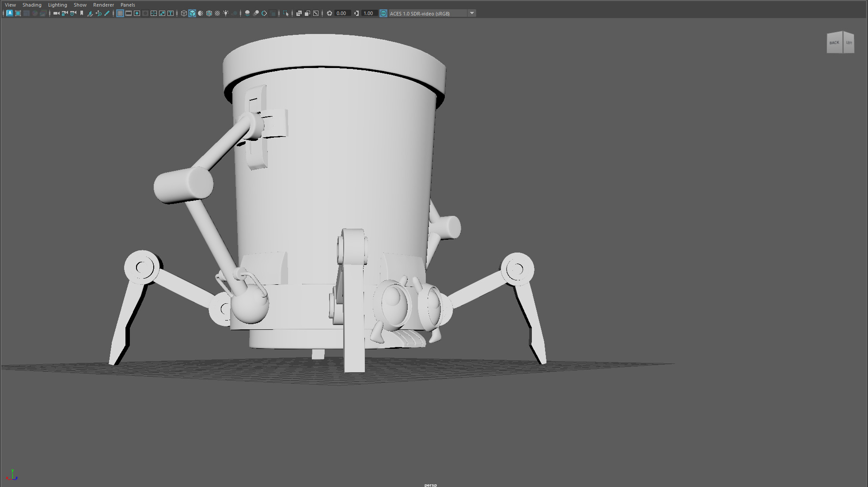Enable Wireframe shading icon
This screenshot has height=487, width=868.
184,13
